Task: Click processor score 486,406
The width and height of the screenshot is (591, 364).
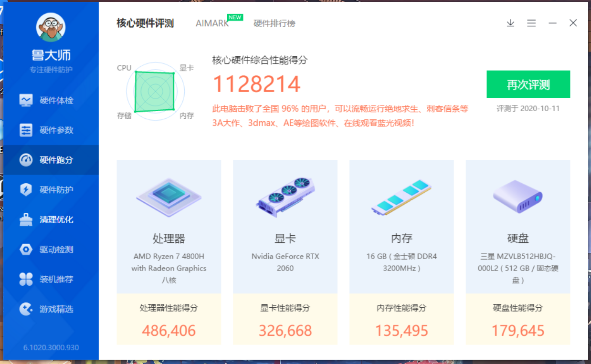Action: [169, 331]
